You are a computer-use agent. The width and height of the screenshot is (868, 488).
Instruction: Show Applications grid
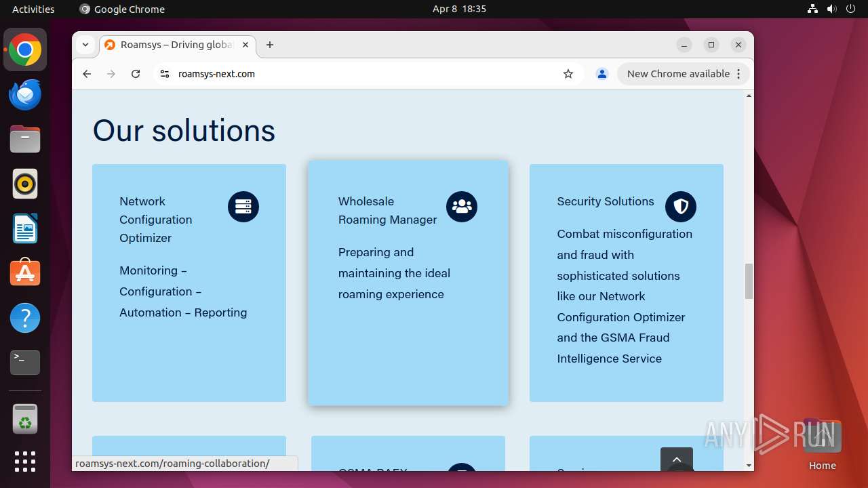point(25,462)
